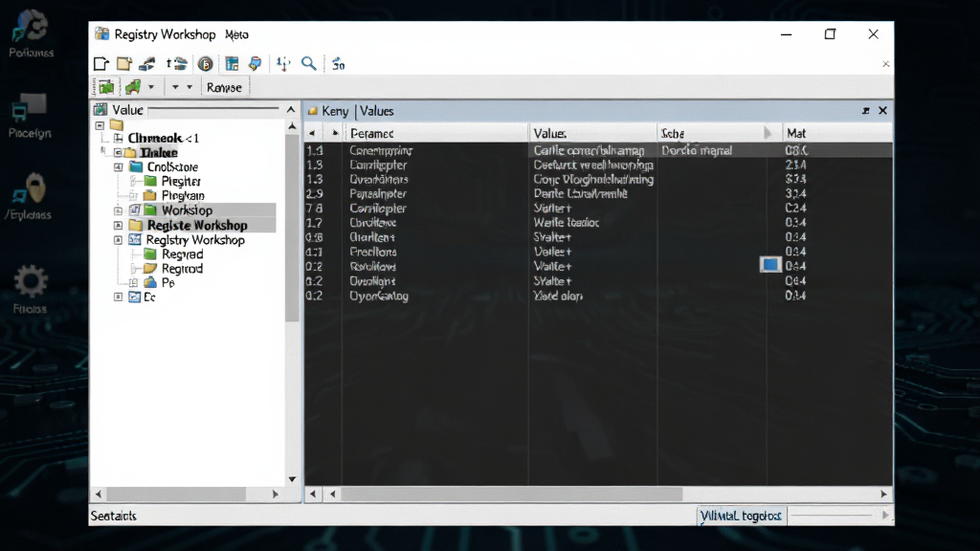
Task: Click the Ranase button
Action: click(224, 87)
